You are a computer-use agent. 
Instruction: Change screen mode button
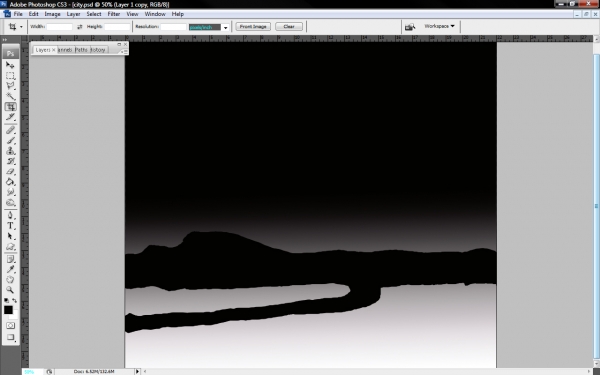[x=10, y=338]
